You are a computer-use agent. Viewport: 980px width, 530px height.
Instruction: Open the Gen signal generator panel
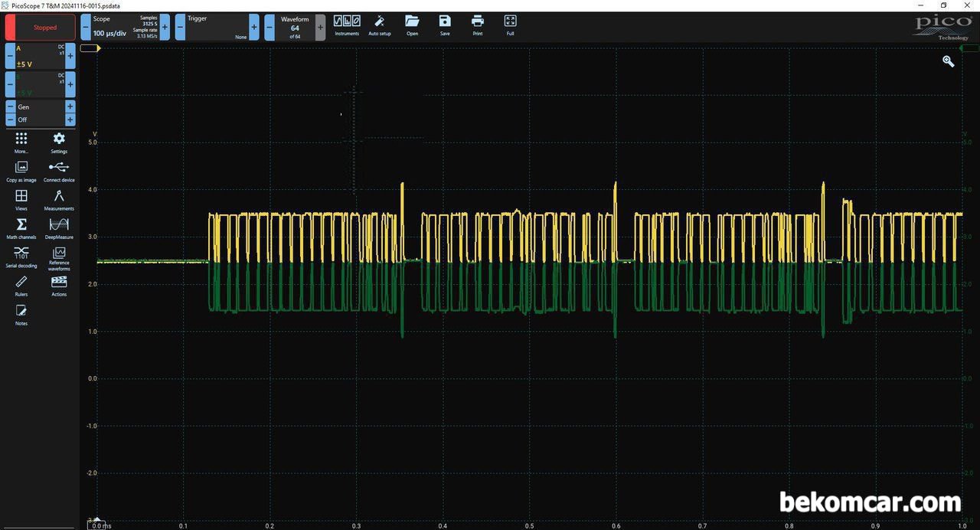point(40,106)
